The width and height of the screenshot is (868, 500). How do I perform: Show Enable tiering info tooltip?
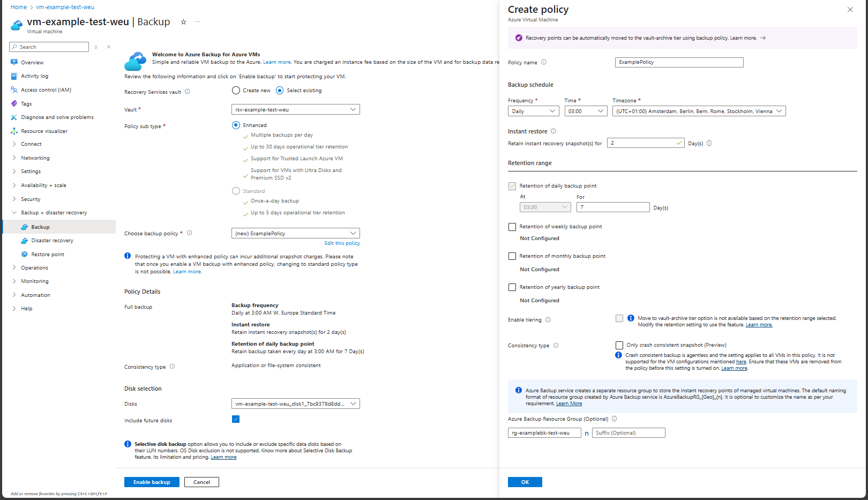(x=548, y=320)
